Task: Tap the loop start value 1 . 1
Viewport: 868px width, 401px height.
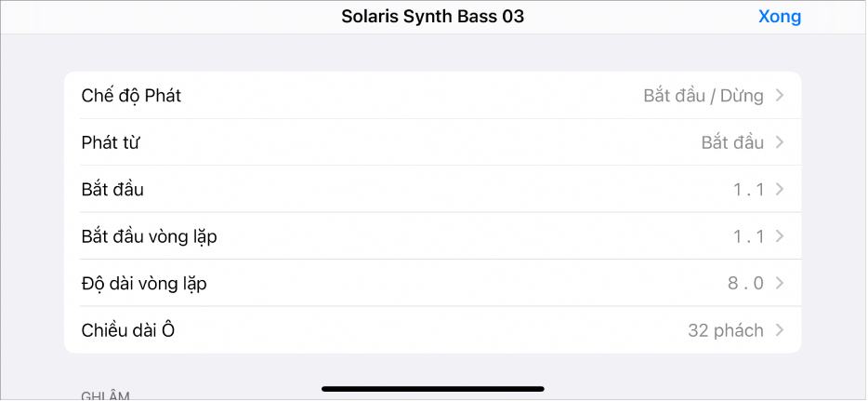Action: coord(747,236)
